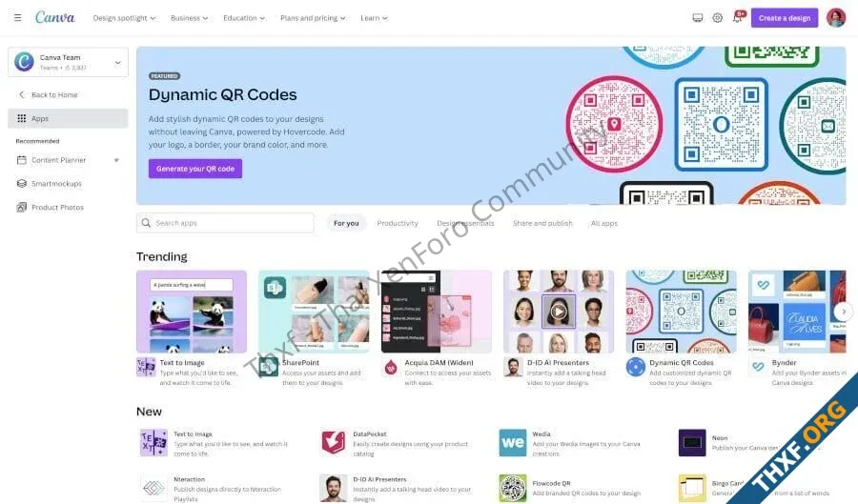Open Product Photos in sidebar
858x504 pixels.
(57, 207)
